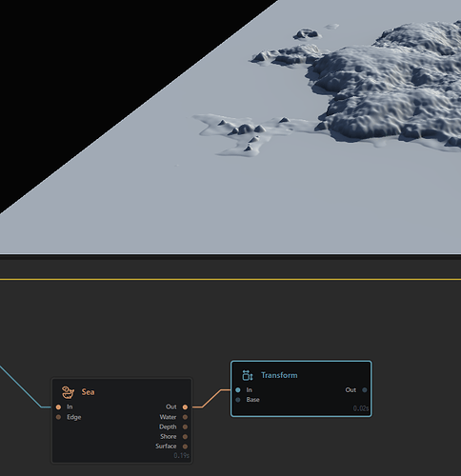Screen dimensions: 461x476
Task: Click the Sea node 0.19s timing label
Action: (x=181, y=456)
